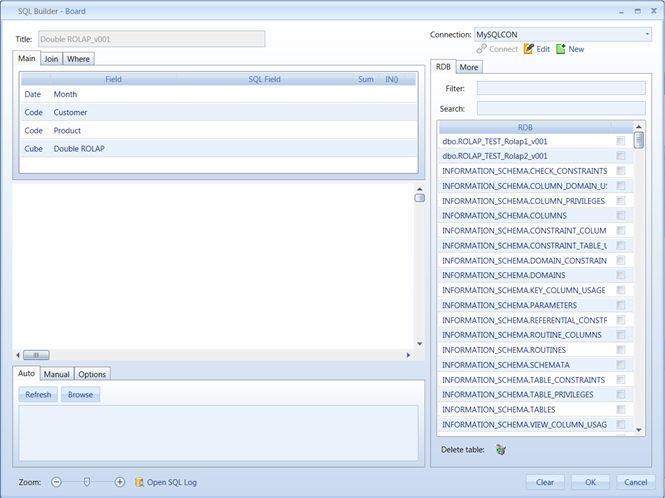The image size is (665, 498).
Task: Click the zoom in plus icon
Action: coord(120,482)
